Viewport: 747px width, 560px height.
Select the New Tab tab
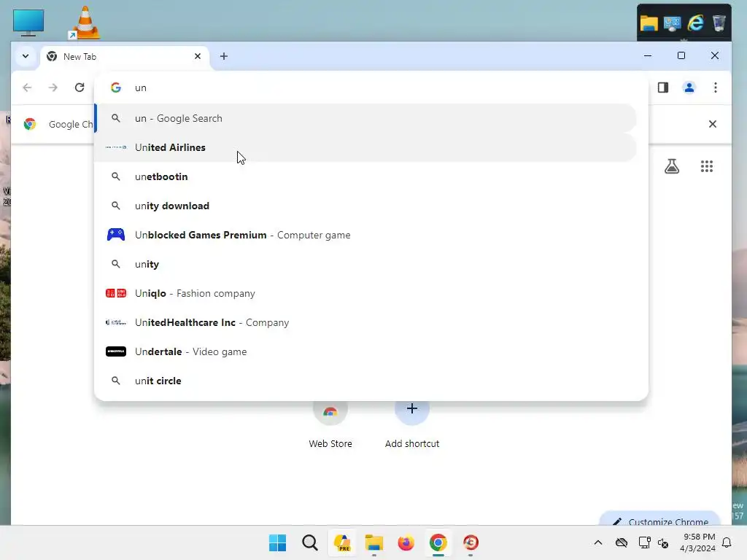[x=125, y=57]
